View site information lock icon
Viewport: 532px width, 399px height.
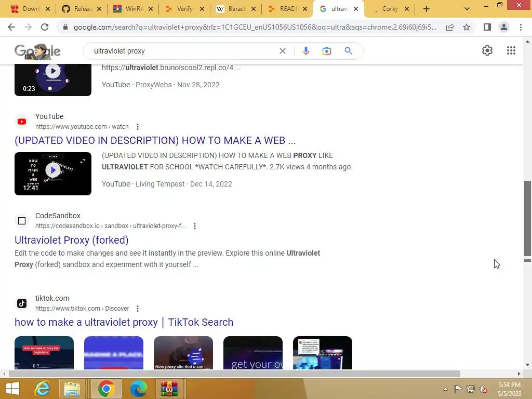65,27
